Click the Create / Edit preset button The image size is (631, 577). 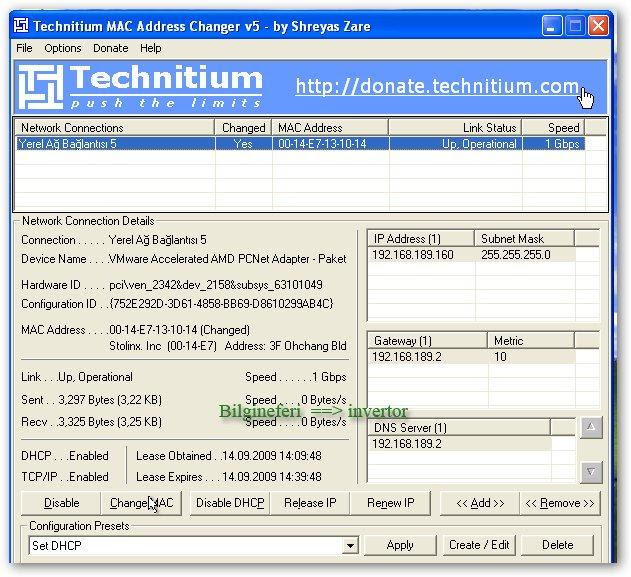tap(479, 545)
